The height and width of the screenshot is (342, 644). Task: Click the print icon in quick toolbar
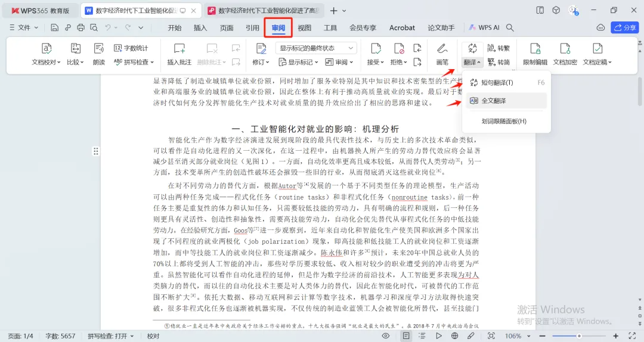(x=80, y=27)
